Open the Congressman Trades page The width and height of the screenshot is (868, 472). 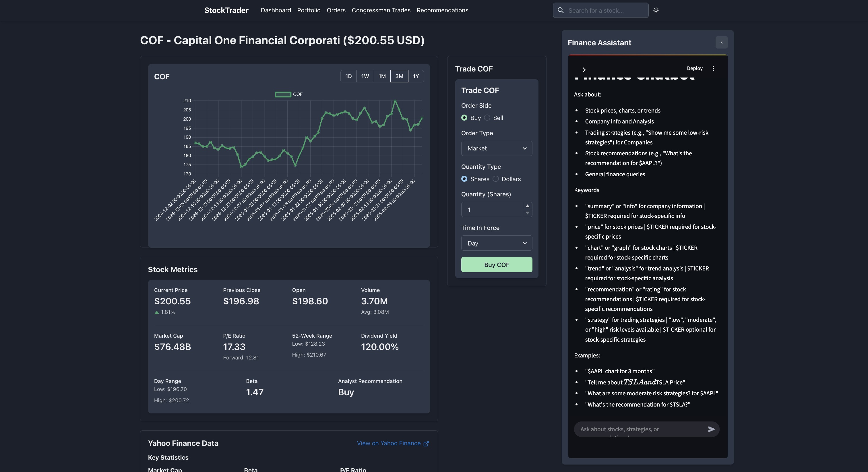coord(381,10)
